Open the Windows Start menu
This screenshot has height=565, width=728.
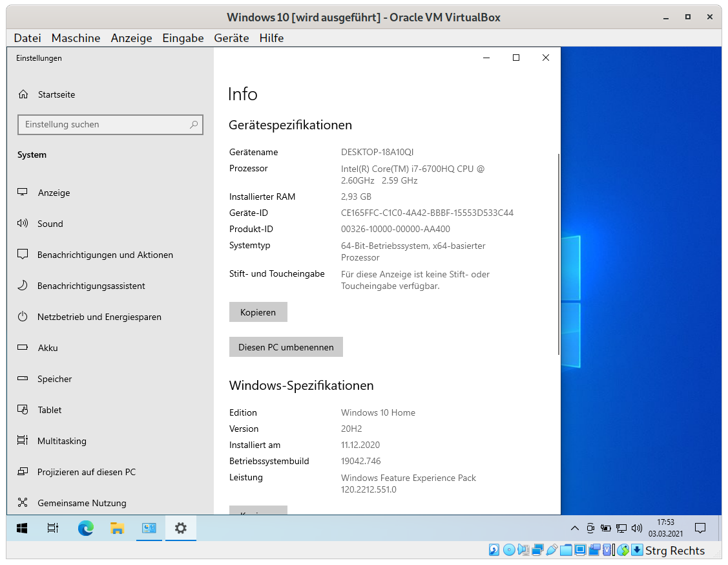click(x=22, y=528)
